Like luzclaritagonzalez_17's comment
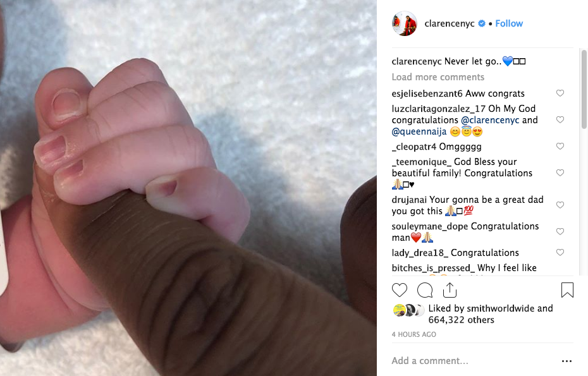The height and width of the screenshot is (376, 588). 560,119
